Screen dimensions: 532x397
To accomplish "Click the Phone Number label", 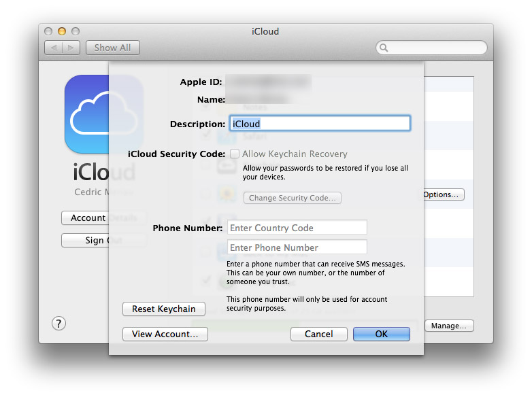I will (x=188, y=228).
